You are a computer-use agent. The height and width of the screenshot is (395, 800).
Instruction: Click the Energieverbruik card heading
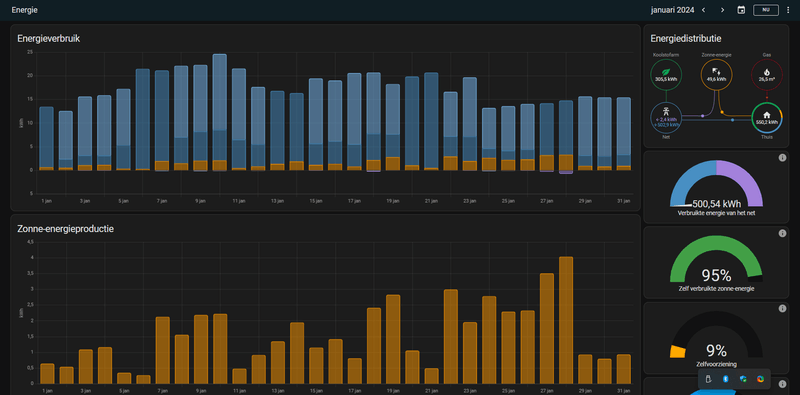click(x=48, y=38)
